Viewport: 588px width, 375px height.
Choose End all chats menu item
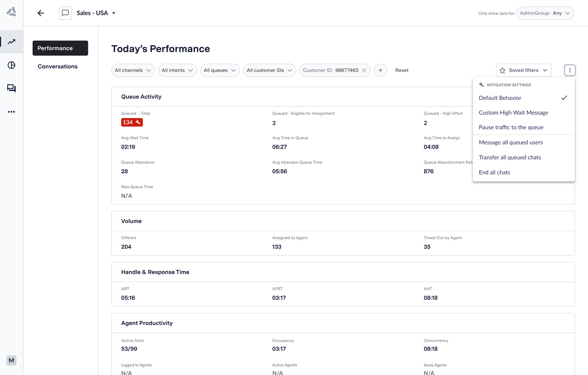pos(494,172)
